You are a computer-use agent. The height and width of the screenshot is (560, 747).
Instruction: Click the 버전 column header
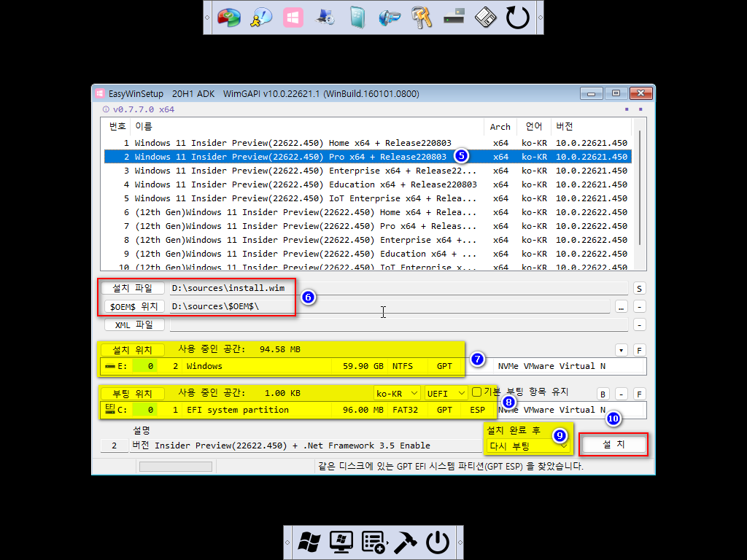tap(591, 126)
